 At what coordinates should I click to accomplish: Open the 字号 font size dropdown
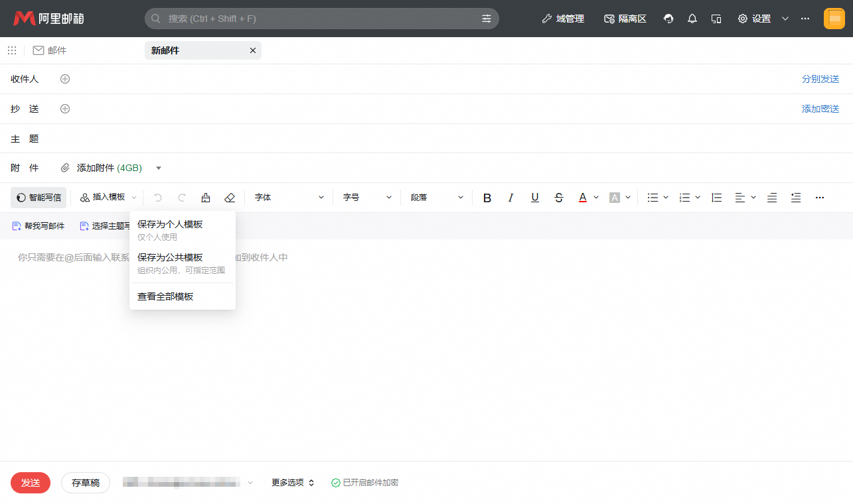coord(367,198)
